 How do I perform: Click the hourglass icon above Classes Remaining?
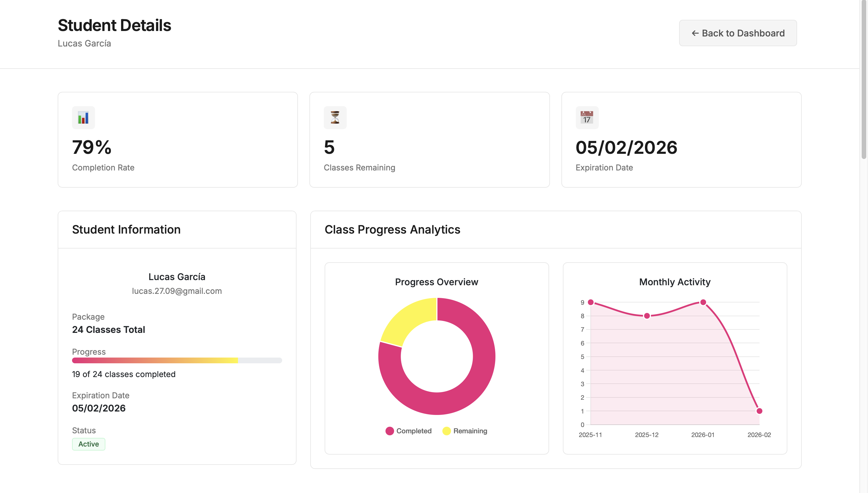[335, 117]
